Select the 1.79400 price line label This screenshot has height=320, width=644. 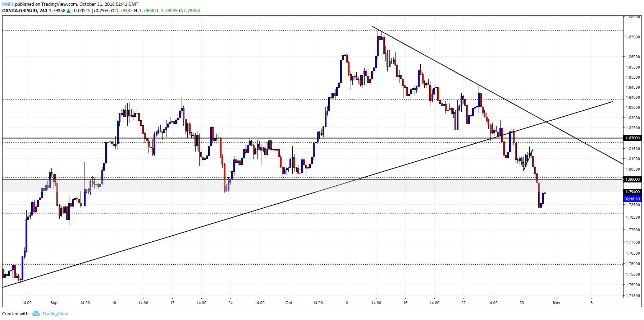click(632, 192)
